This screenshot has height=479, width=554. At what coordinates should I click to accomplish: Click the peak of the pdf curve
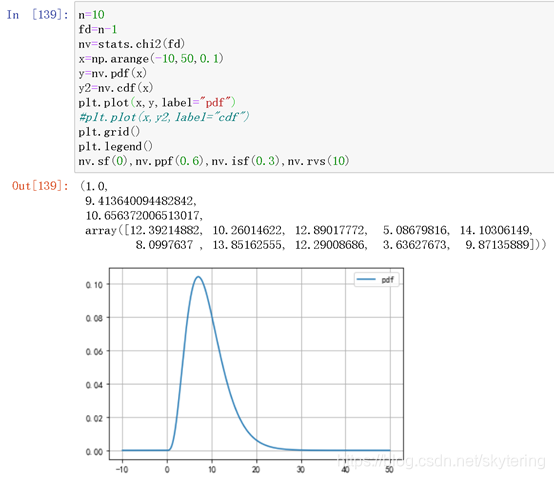[x=198, y=277]
